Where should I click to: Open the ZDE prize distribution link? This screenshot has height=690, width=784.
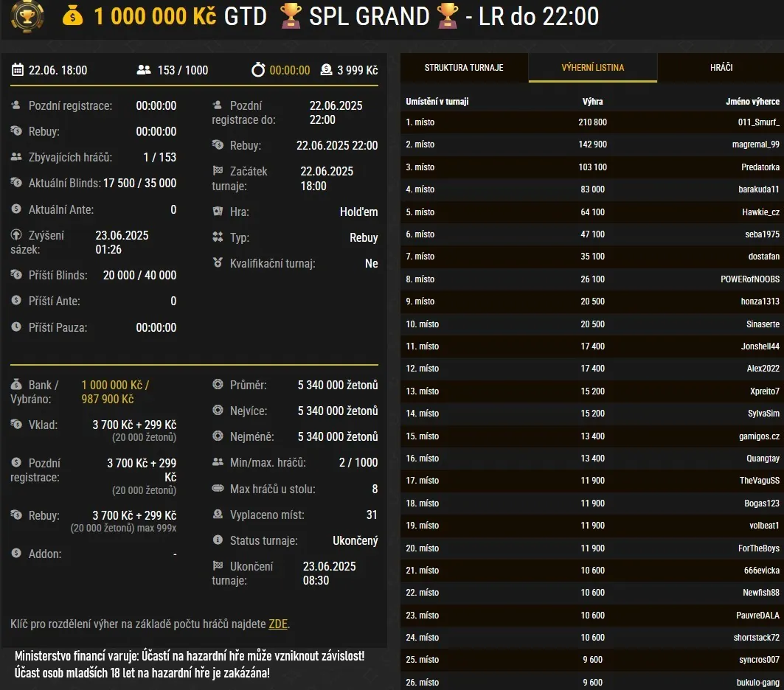[278, 624]
